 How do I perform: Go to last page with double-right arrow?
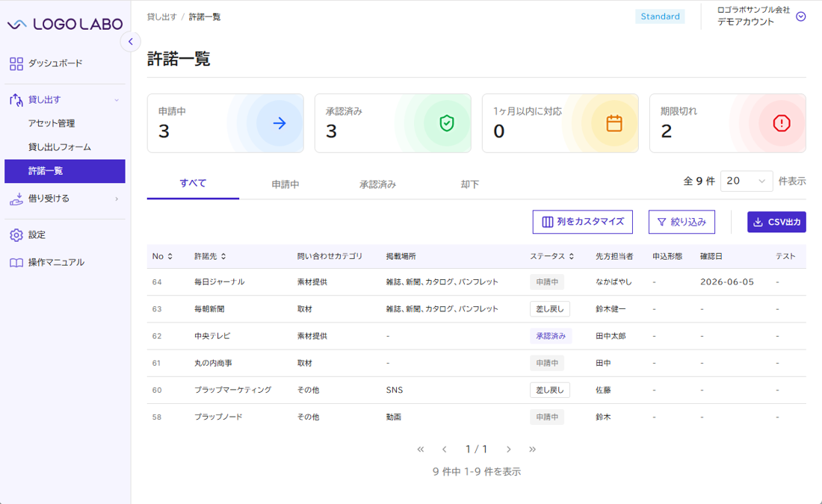pos(533,449)
